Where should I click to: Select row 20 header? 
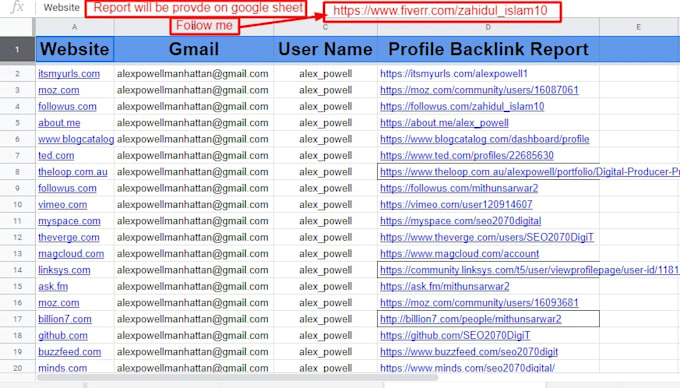pyautogui.click(x=17, y=368)
